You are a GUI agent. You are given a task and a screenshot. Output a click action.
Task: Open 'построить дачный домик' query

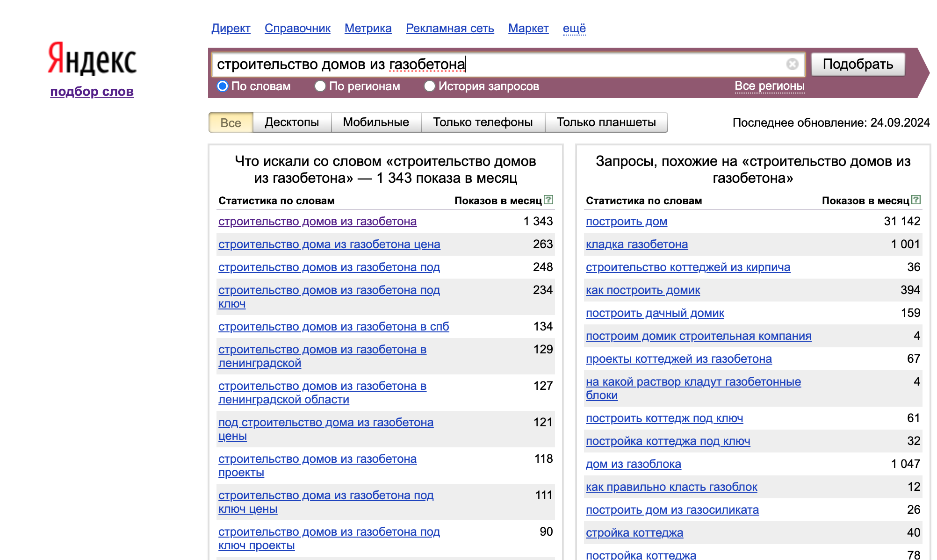pyautogui.click(x=655, y=313)
